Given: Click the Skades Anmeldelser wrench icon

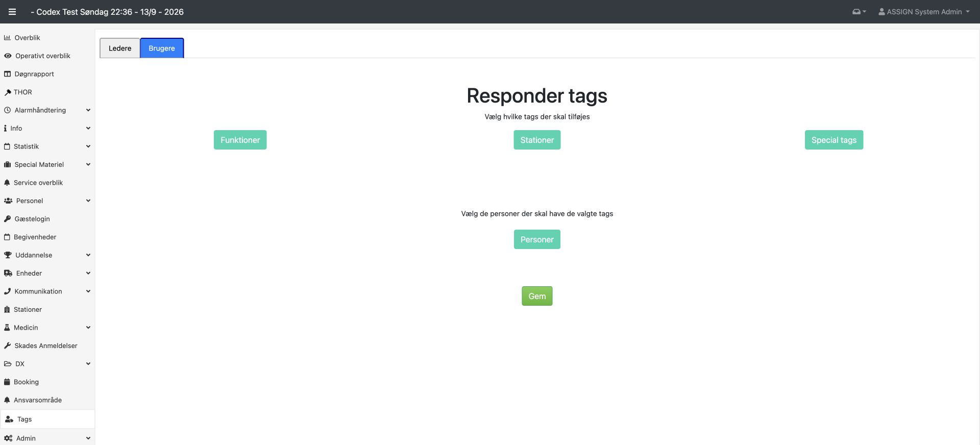Looking at the screenshot, I should pyautogui.click(x=7, y=346).
